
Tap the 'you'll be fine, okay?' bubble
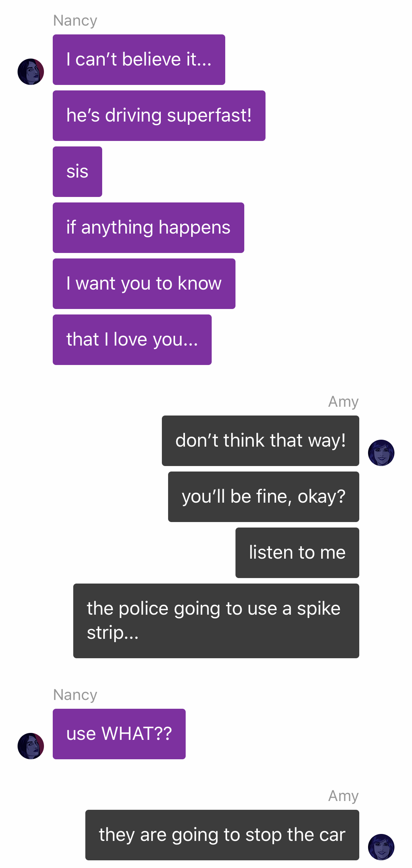(x=264, y=497)
